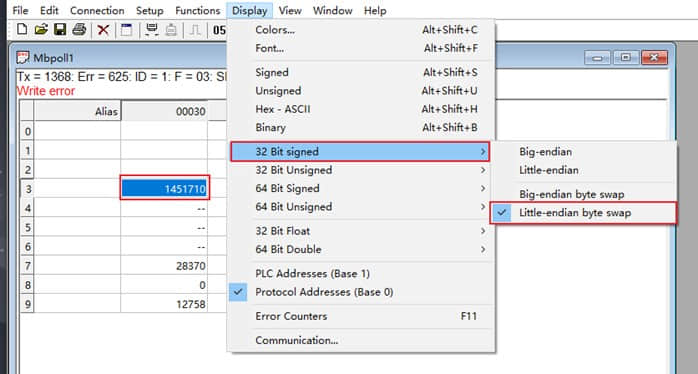Select the Signed display format
698x374 pixels.
coord(361,72)
